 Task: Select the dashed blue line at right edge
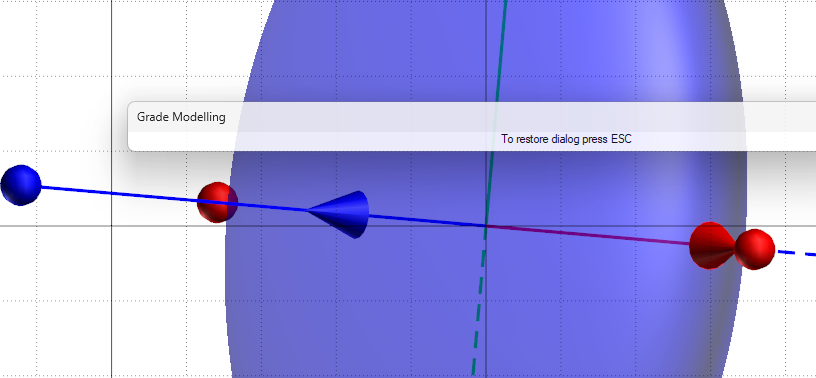point(796,253)
